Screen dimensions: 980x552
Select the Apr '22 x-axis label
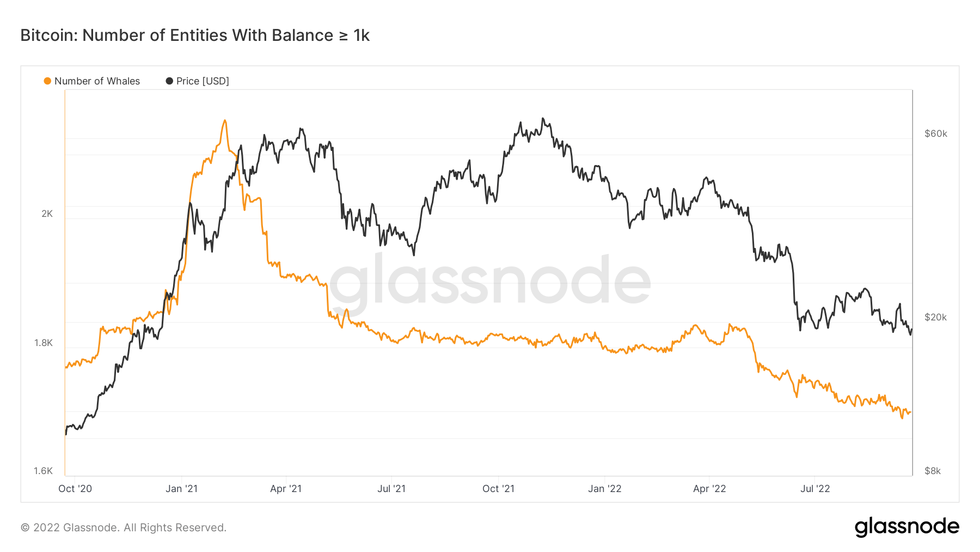coord(709,489)
